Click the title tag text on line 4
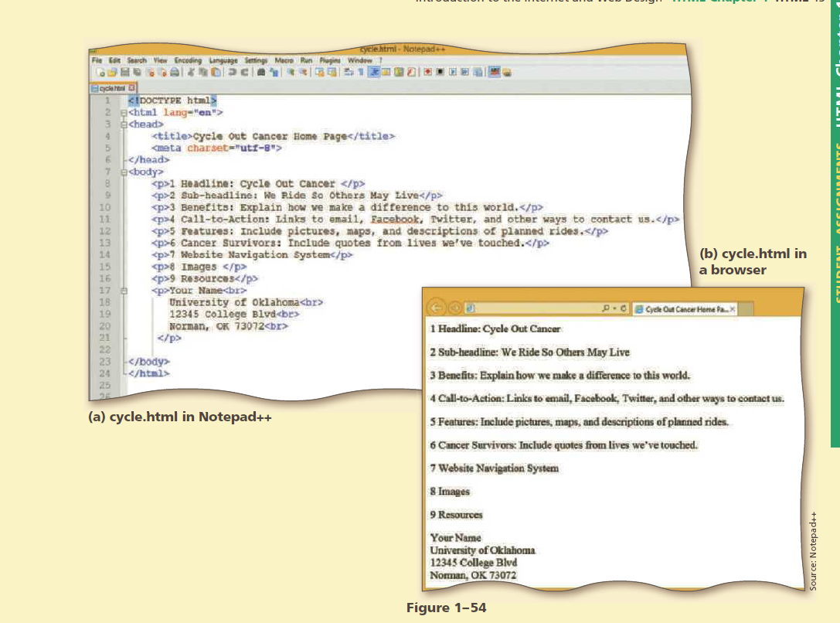Screen dimensions: 840x623 tap(274, 137)
